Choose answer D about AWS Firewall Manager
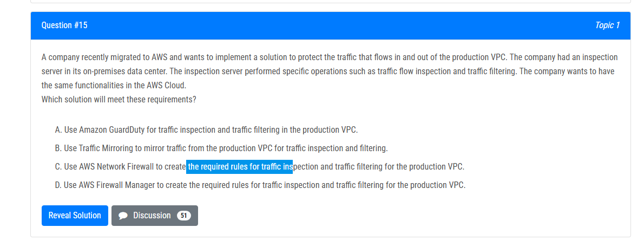The width and height of the screenshot is (644, 240). click(x=260, y=185)
